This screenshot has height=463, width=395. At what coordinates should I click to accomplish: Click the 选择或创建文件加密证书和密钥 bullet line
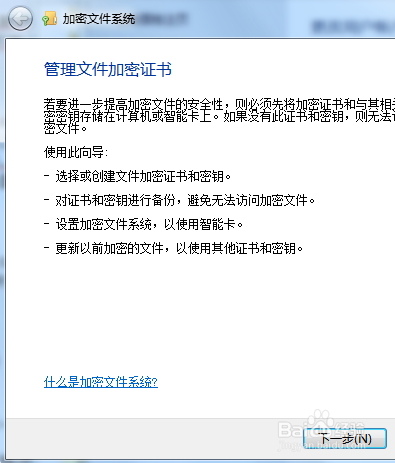tap(137, 176)
